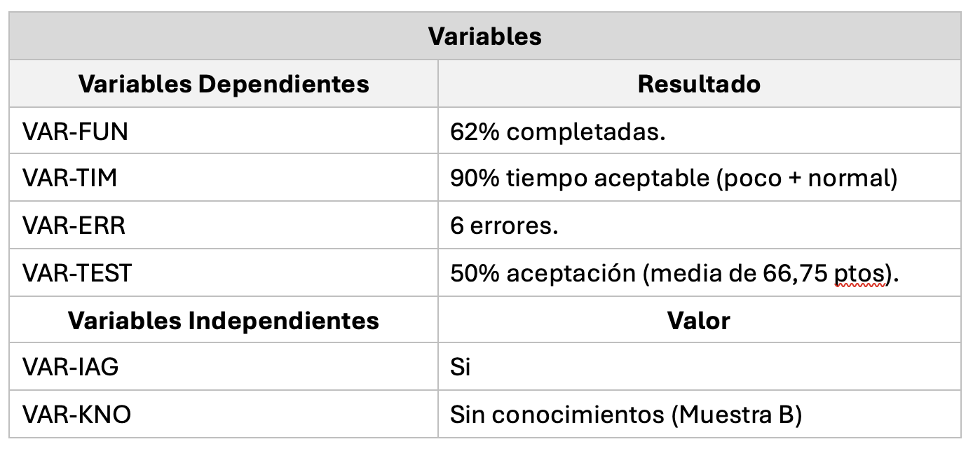Click the 'Sin conocimientos (Muestra B)' text
This screenshot has height=451, width=980.
point(625,415)
